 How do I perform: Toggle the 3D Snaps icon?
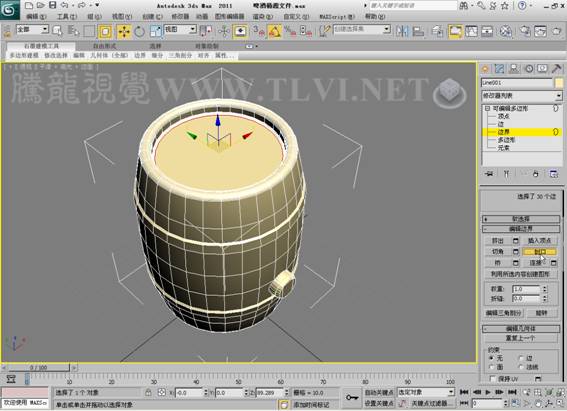258,31
